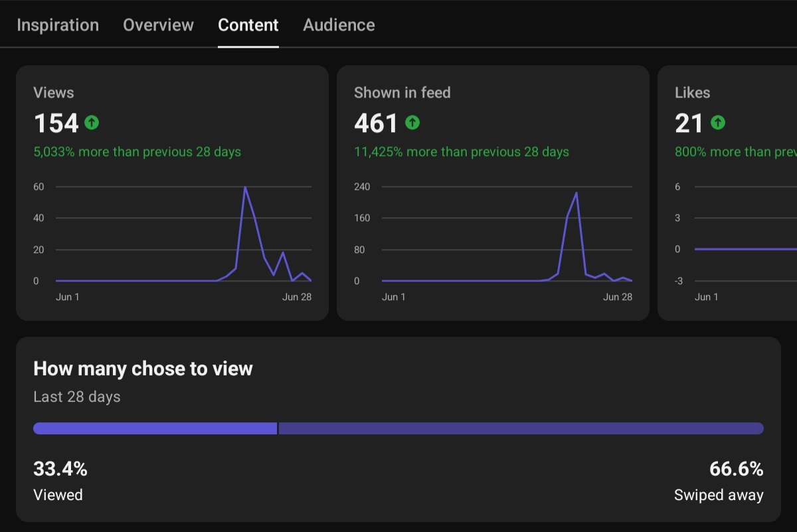This screenshot has height=532, width=797.
Task: Click the 5,033% more than previous text
Action: 137,152
